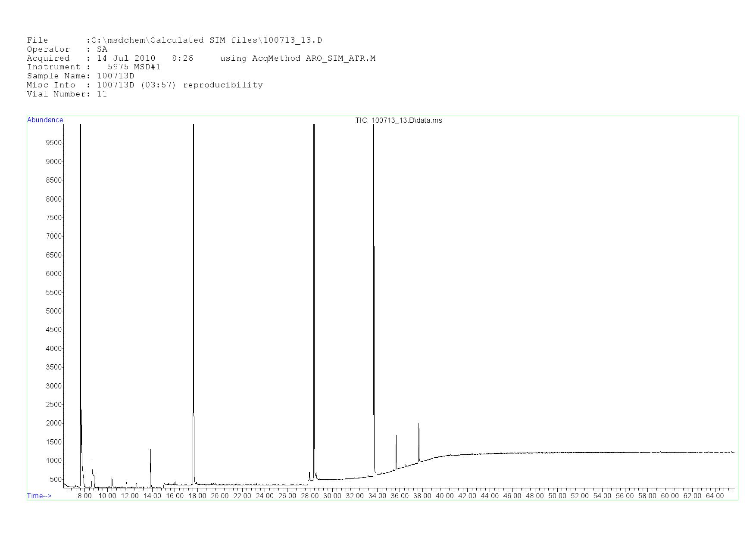
Task: Click the 40.00 time axis tick label
Action: click(x=444, y=496)
